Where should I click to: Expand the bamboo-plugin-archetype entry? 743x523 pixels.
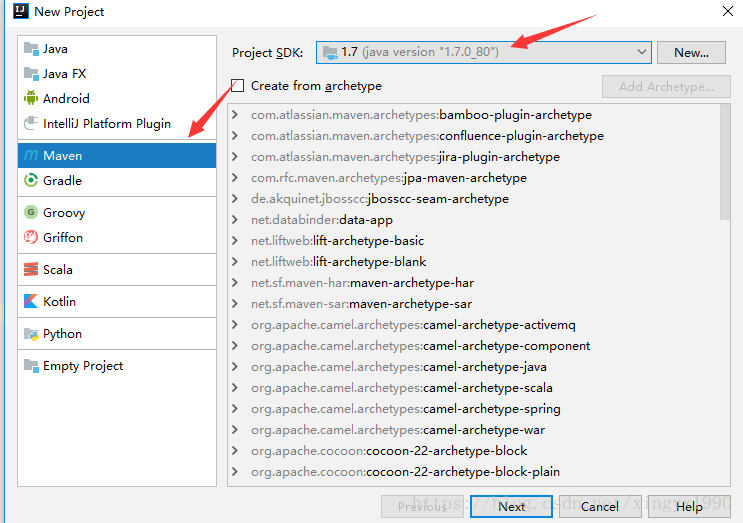(235, 115)
